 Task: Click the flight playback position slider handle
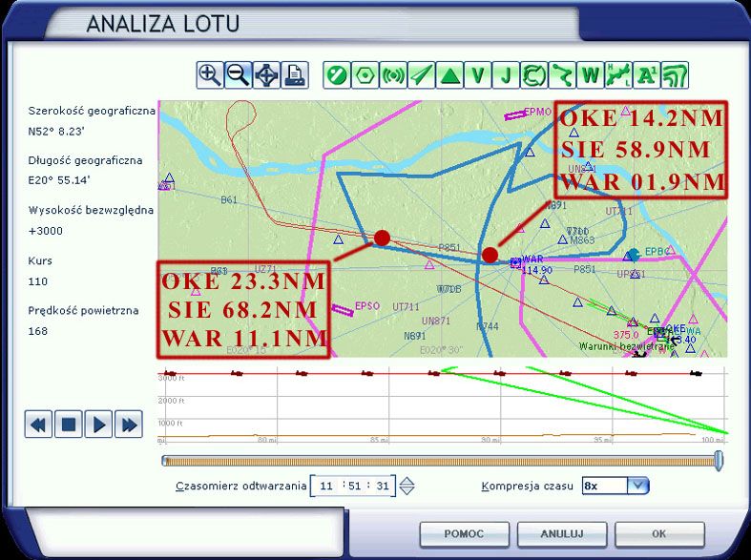coord(719,462)
